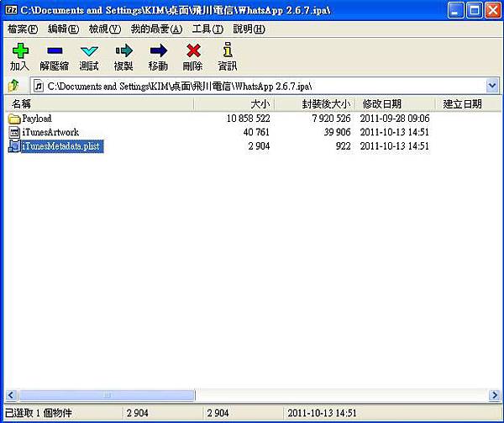Click the red Delete (刪除) X icon

coord(193,50)
